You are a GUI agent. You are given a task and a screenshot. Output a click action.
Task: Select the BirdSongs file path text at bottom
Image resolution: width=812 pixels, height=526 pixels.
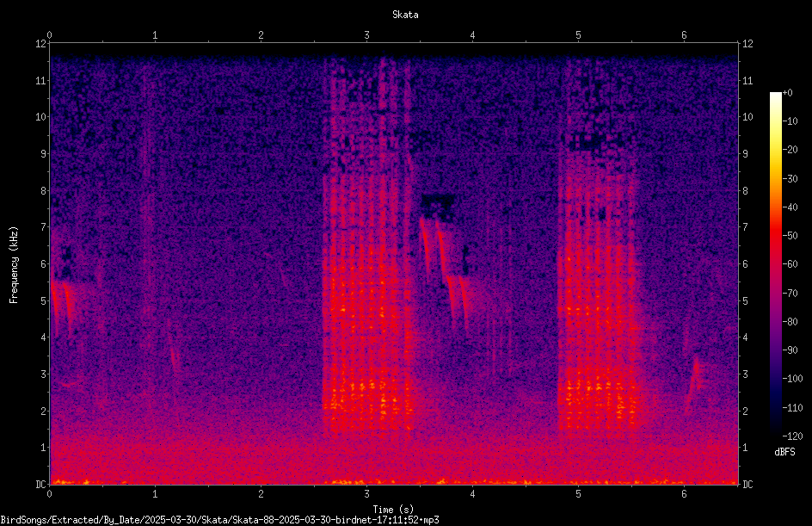coord(219,520)
